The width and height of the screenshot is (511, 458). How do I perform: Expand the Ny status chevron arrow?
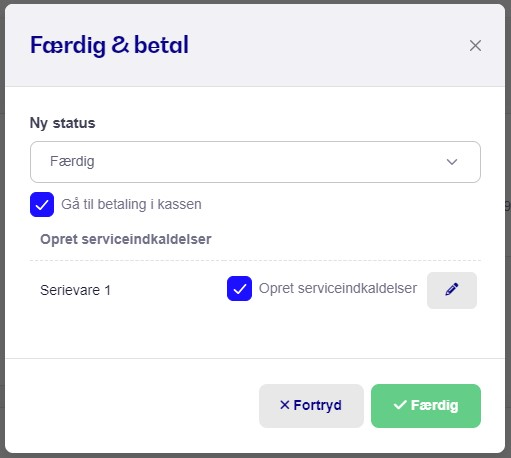[452, 162]
